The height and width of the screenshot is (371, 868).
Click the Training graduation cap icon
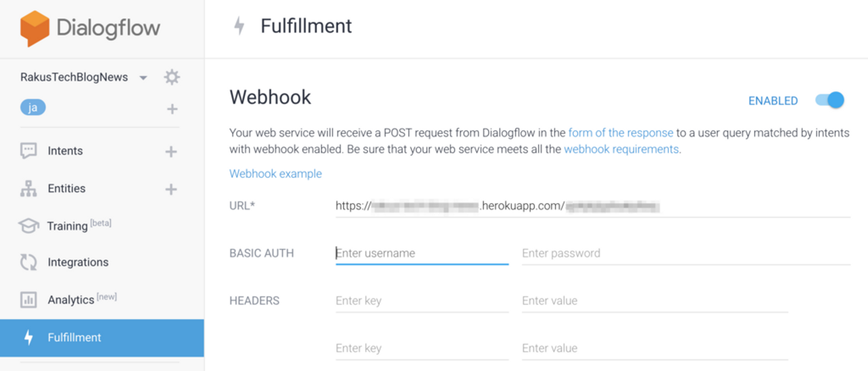28,226
